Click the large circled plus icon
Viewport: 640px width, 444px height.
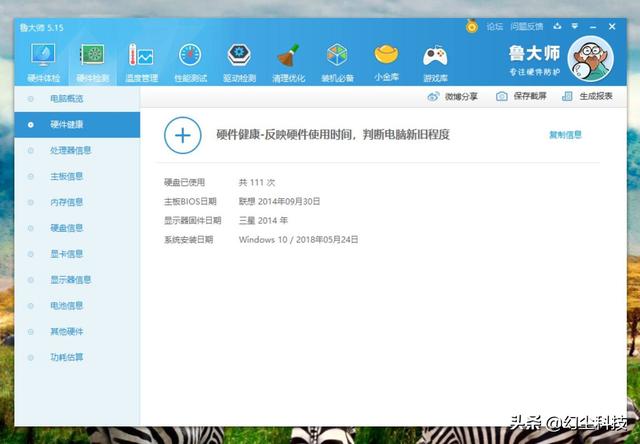182,135
